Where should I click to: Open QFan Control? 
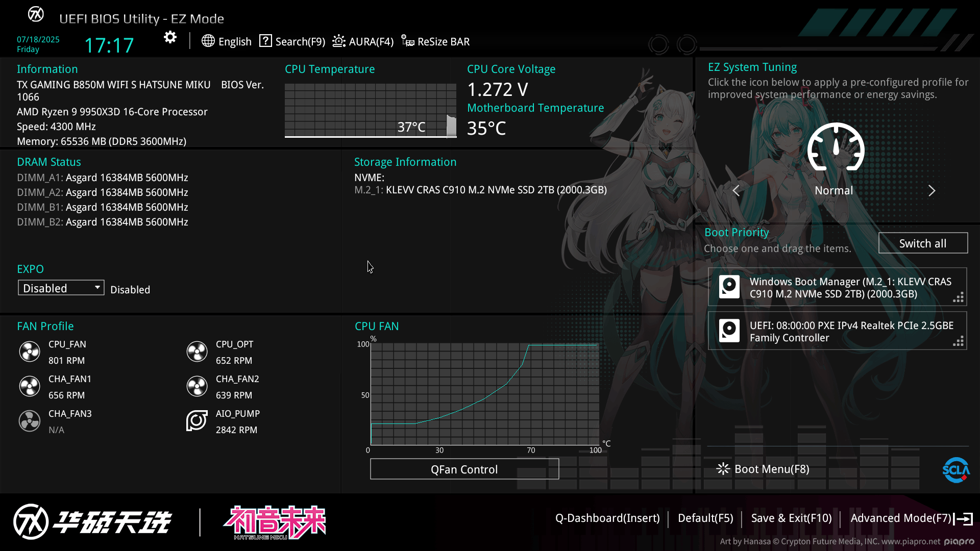pos(464,469)
